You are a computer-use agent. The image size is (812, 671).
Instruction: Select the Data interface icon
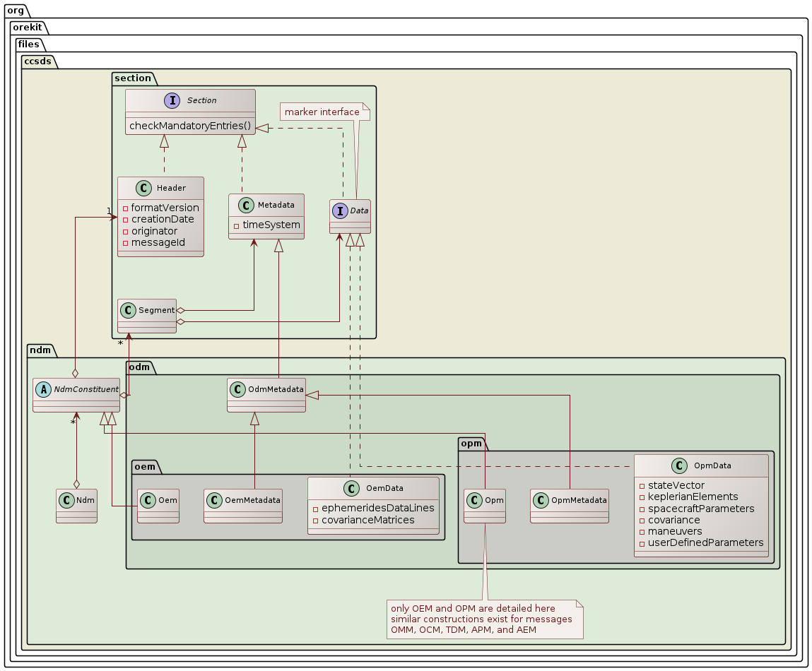340,210
